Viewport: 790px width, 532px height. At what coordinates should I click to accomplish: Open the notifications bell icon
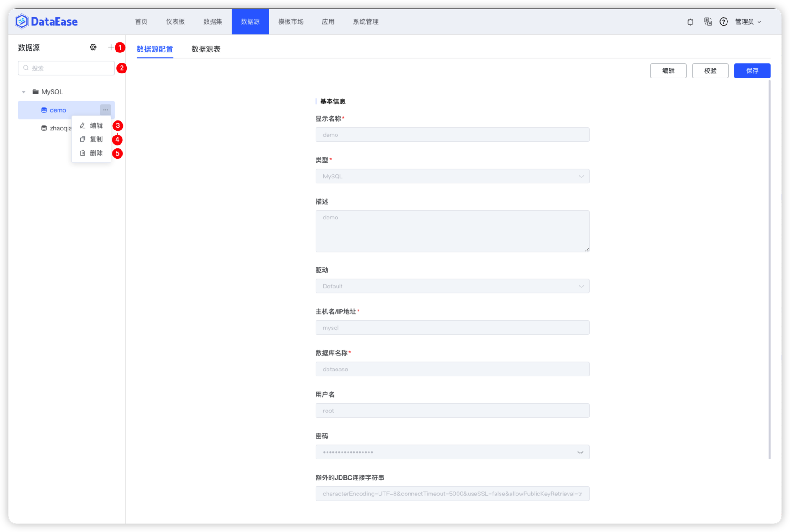690,21
